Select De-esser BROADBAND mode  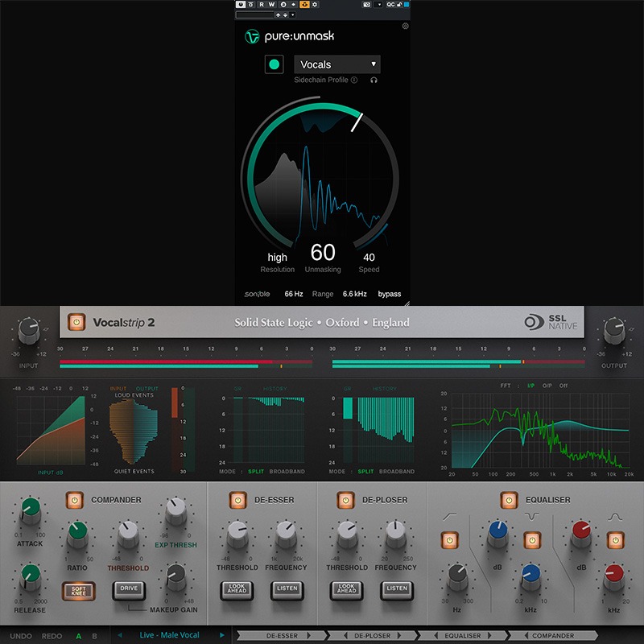coord(287,472)
